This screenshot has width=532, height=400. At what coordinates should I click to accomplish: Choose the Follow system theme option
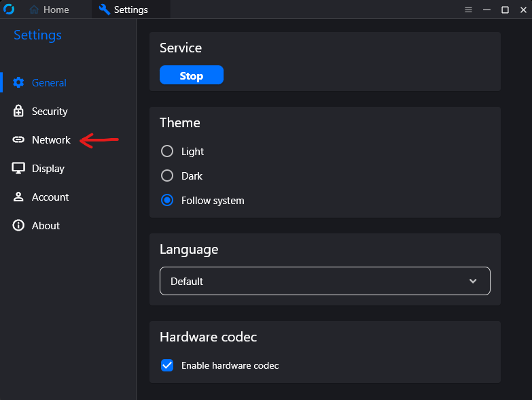pyautogui.click(x=167, y=200)
